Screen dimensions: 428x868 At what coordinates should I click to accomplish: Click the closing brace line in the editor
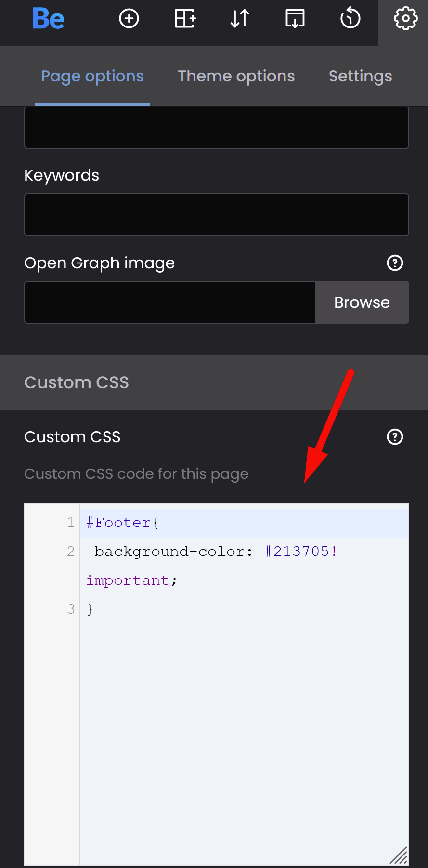(x=90, y=609)
